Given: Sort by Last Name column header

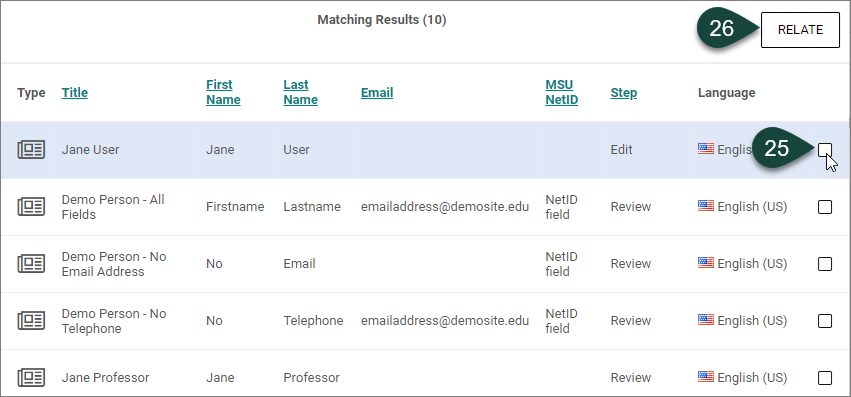Looking at the screenshot, I should tap(300, 92).
